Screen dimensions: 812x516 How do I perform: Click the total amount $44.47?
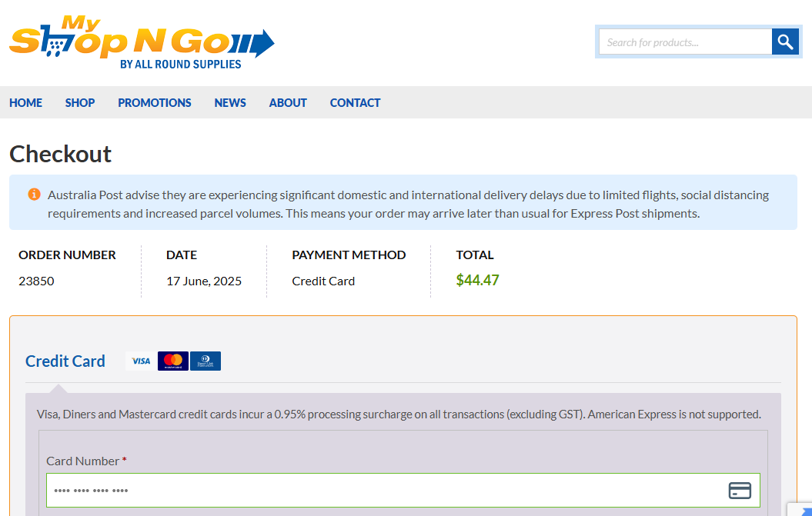[477, 280]
